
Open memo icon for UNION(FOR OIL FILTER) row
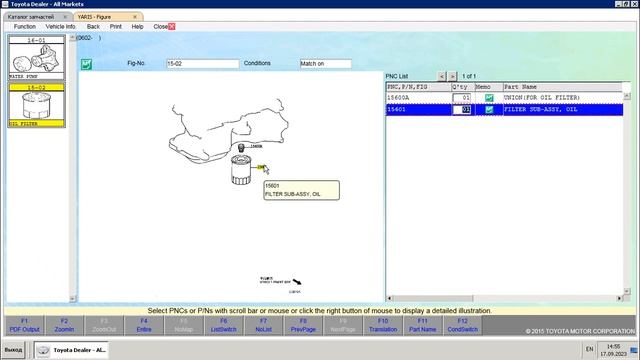coord(489,98)
